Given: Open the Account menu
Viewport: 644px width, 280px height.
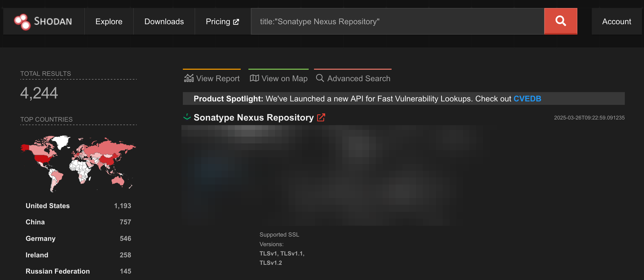Looking at the screenshot, I should coord(616,22).
